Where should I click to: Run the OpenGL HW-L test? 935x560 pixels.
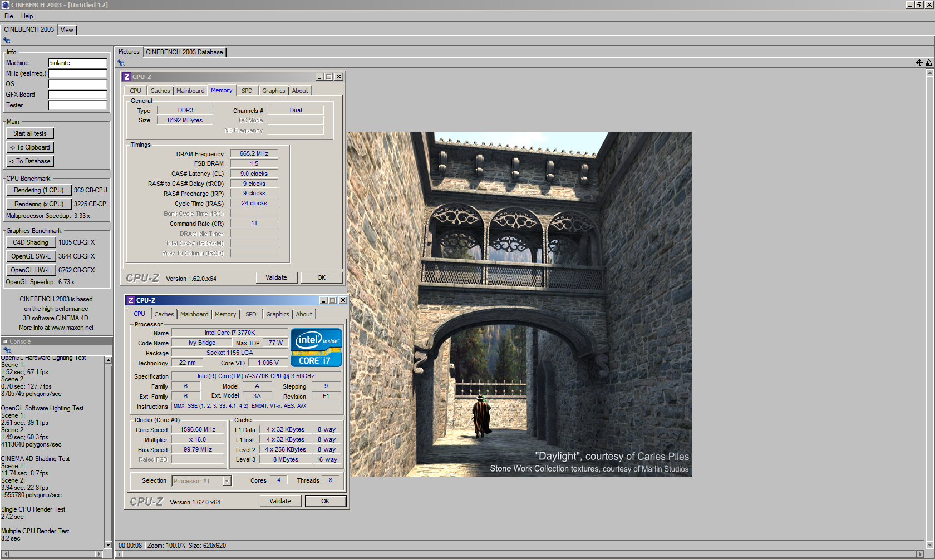(31, 270)
